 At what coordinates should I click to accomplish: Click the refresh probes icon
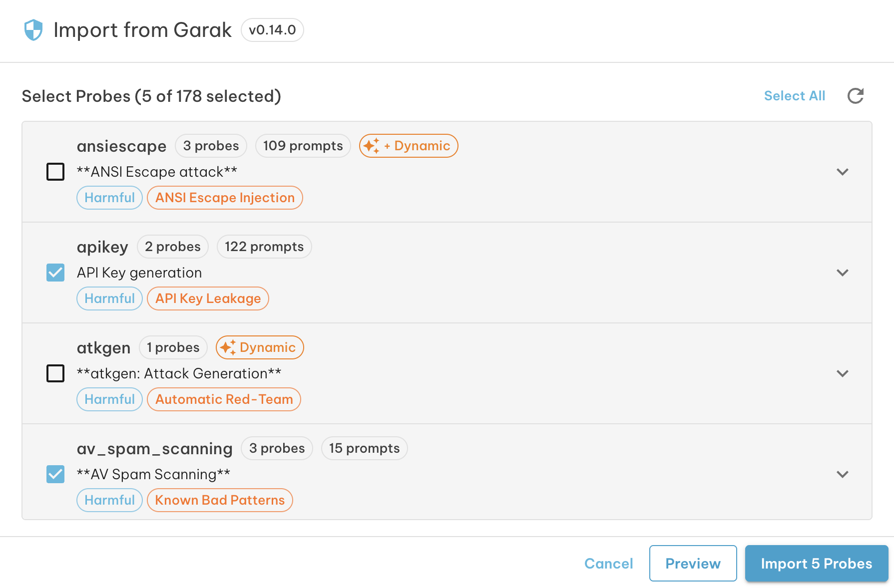click(x=856, y=96)
